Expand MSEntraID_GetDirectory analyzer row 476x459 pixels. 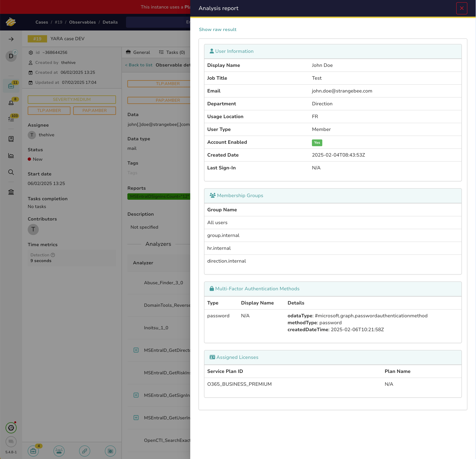coord(136,350)
